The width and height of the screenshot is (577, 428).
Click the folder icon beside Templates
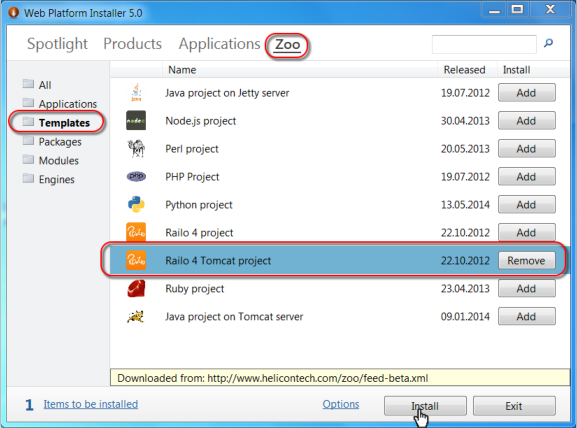[x=28, y=121]
